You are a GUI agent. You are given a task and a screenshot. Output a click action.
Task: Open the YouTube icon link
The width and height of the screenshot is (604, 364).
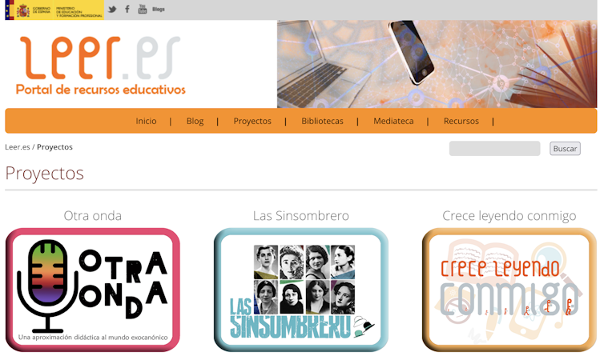click(x=143, y=10)
